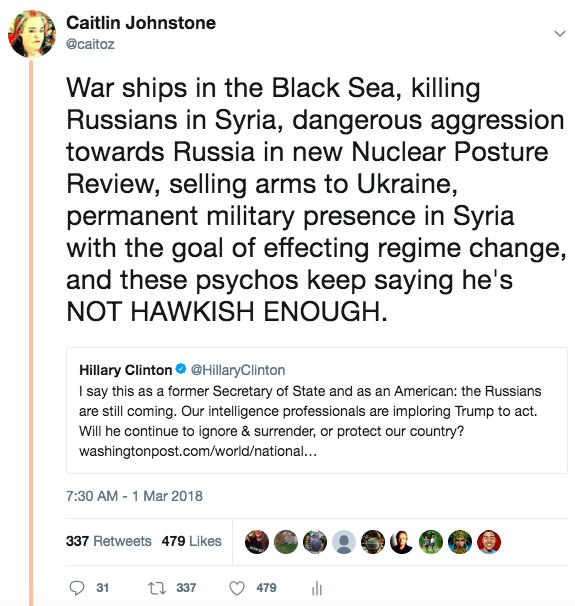The image size is (575, 606).
Task: Open tweet activity bar chart icon
Action: (x=316, y=588)
